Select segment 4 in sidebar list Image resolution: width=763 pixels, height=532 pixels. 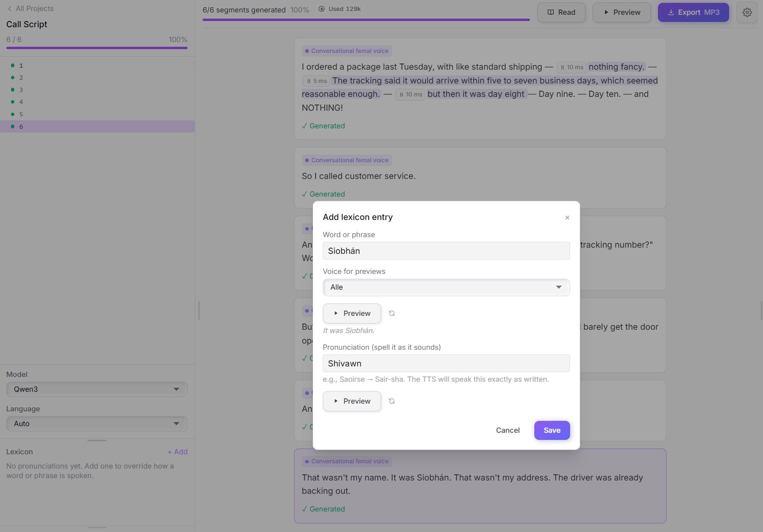pyautogui.click(x=97, y=102)
